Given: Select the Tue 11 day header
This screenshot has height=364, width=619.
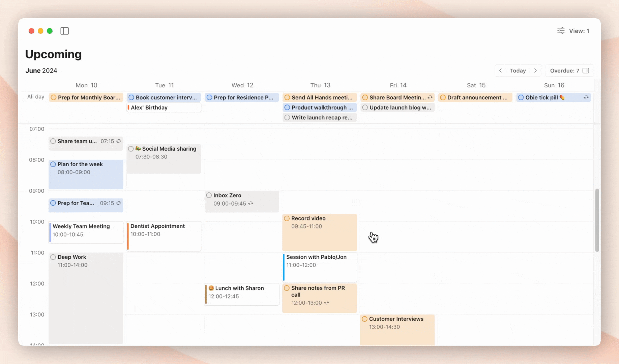Looking at the screenshot, I should 165,85.
